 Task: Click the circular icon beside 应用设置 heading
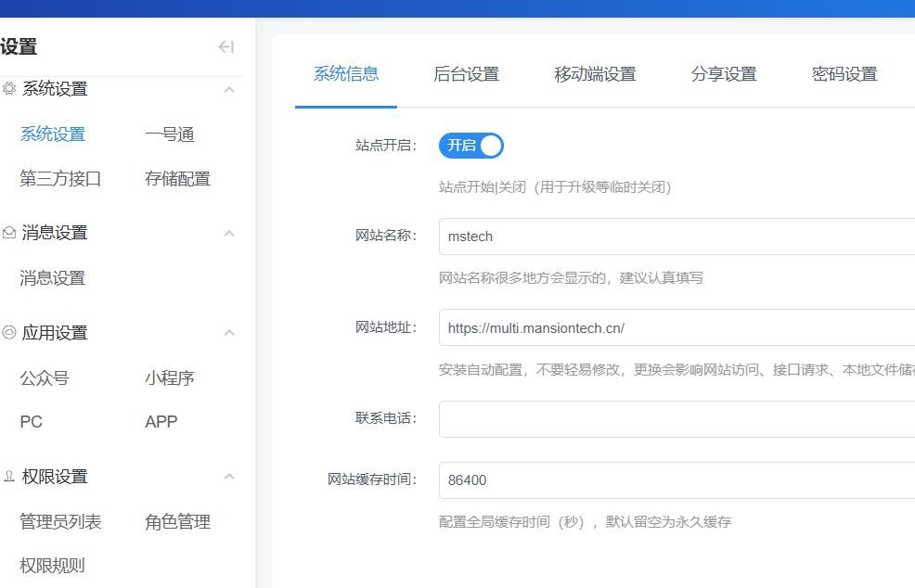point(8,333)
